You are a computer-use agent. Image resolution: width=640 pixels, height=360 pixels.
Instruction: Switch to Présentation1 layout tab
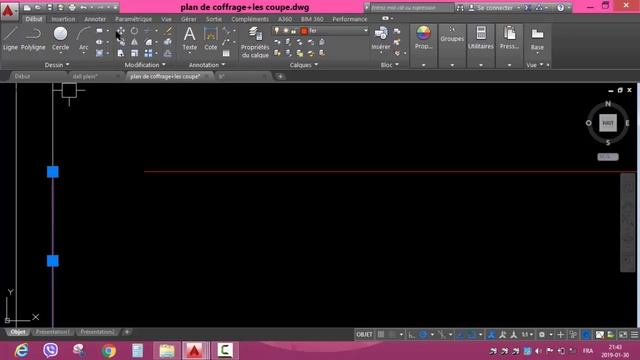click(53, 332)
